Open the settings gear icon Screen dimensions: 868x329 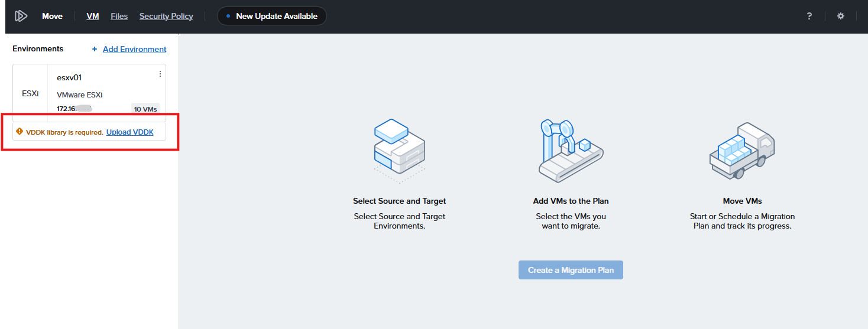click(x=840, y=16)
